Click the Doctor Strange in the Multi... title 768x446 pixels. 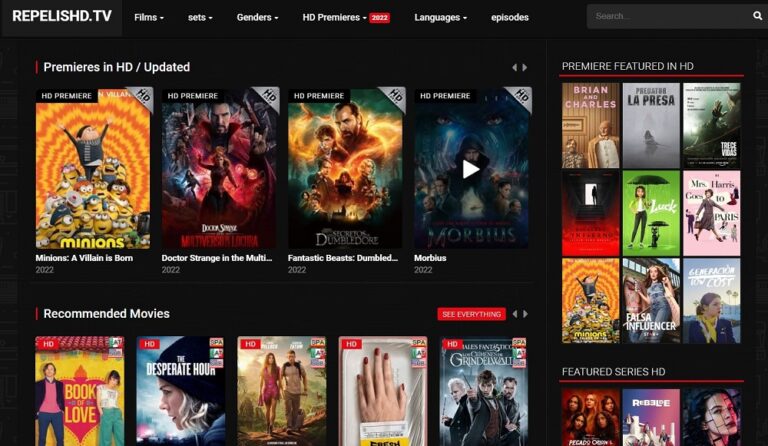[216, 258]
